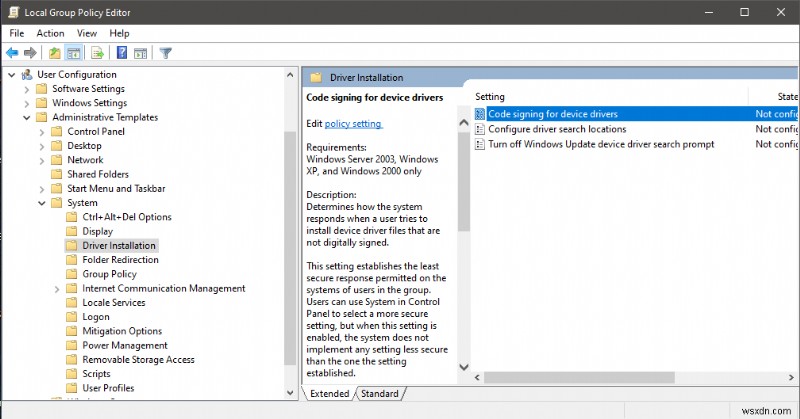
Task: Toggle Show/Hide Console Tree toolbar icon
Action: (x=73, y=53)
